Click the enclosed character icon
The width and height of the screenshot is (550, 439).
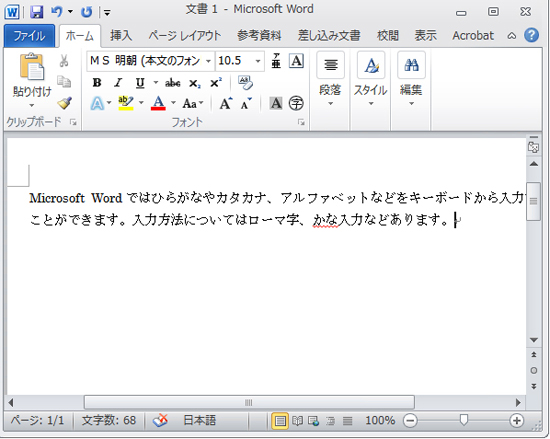point(296,103)
